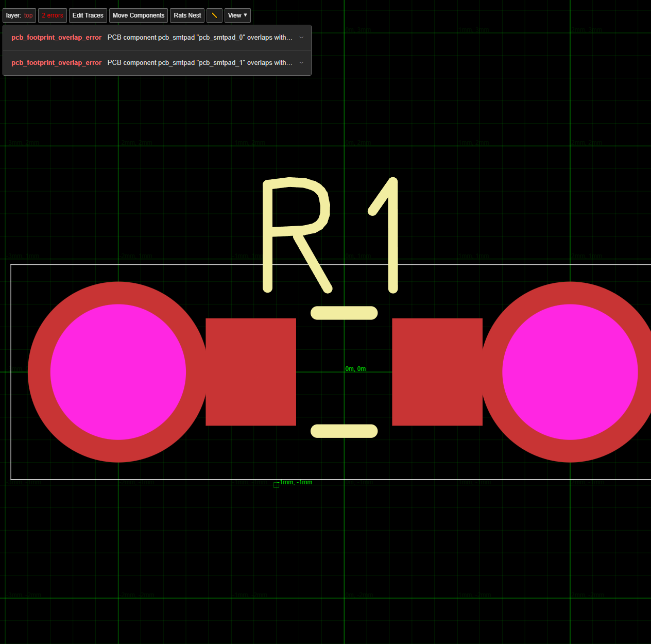This screenshot has width=651, height=644.
Task: Click the right magenta plated hole
Action: (570, 372)
